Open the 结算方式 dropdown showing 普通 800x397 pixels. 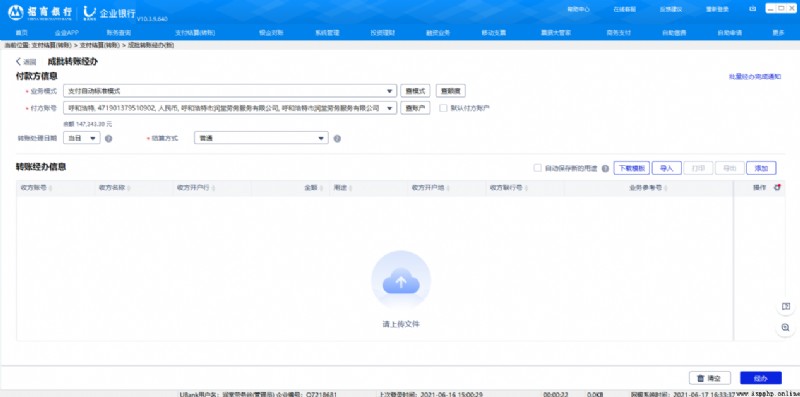point(261,138)
